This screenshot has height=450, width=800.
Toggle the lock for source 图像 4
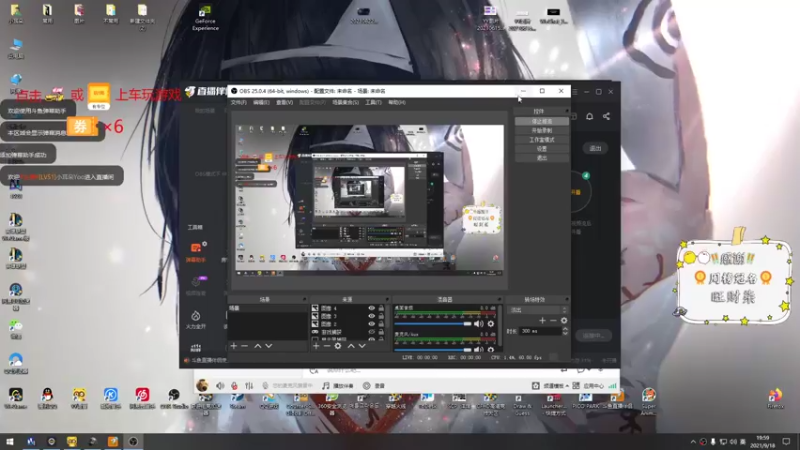[x=381, y=308]
